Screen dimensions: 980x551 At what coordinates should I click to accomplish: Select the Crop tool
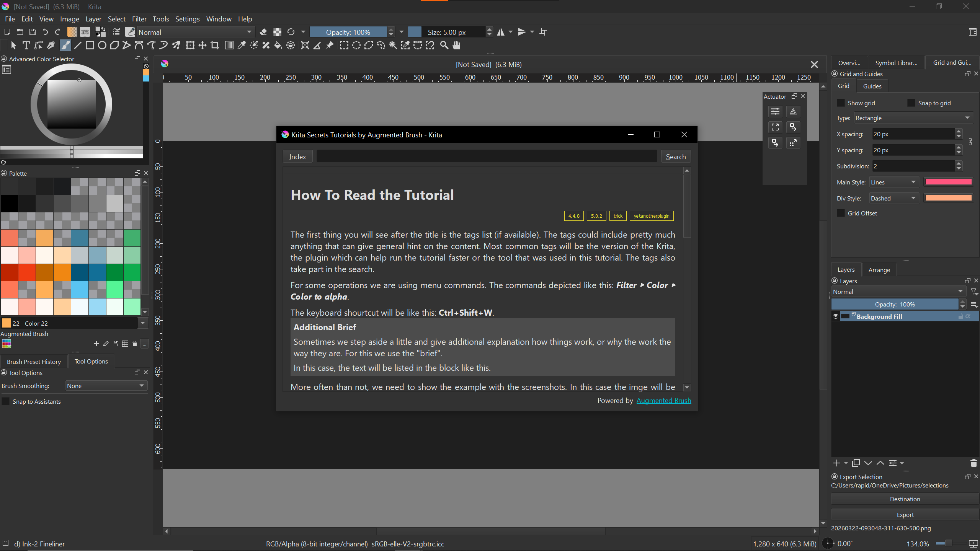pyautogui.click(x=215, y=46)
